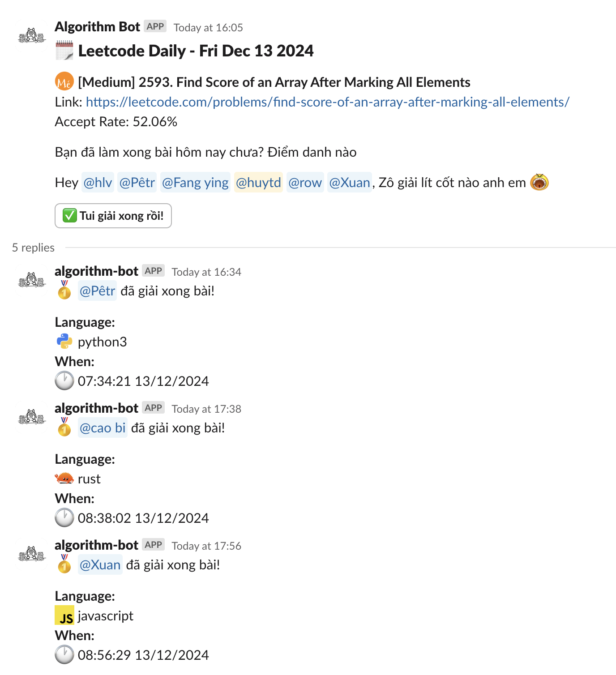This screenshot has height=675, width=616.
Task: Click the orange Medium difficulty badge icon
Action: (x=64, y=81)
